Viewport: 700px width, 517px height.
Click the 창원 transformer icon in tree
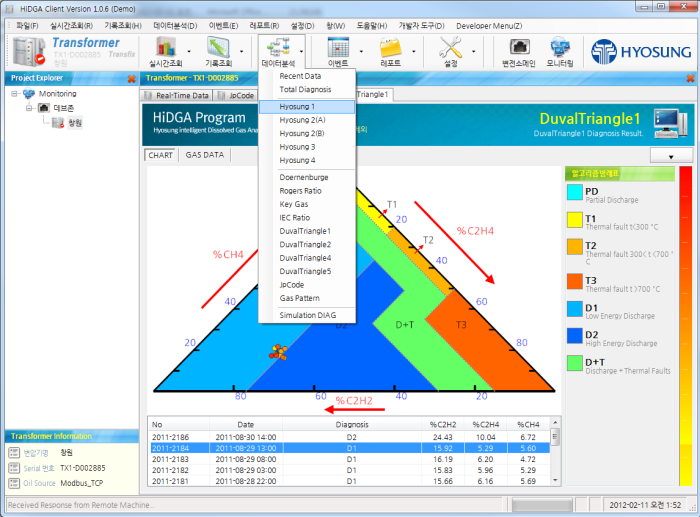[x=58, y=122]
